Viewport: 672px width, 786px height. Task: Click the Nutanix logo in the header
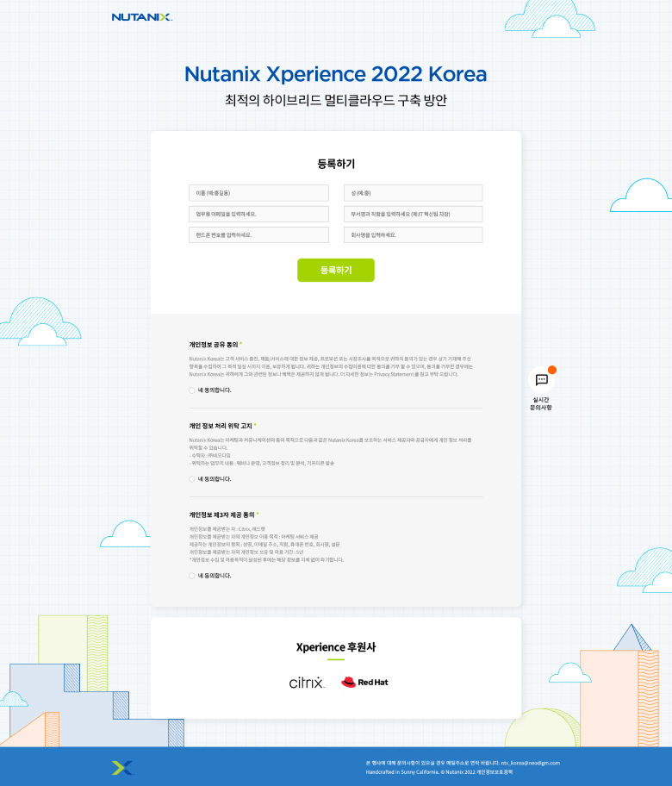coord(142,17)
